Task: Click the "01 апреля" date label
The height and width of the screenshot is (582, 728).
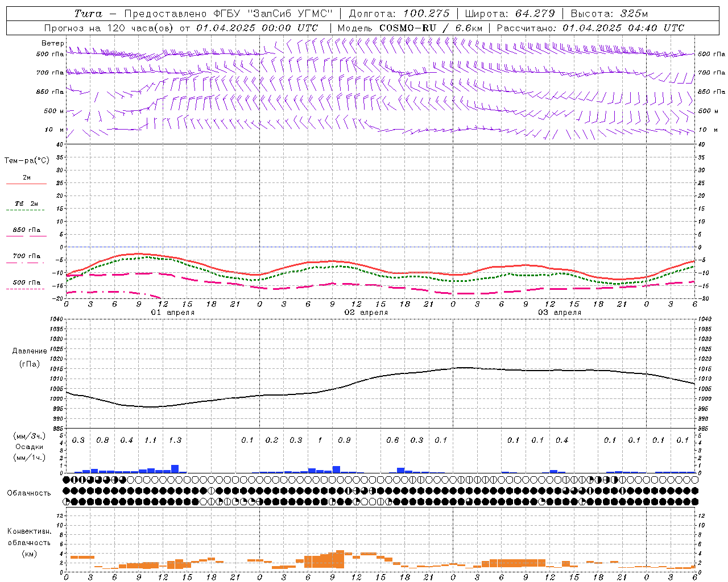Action: point(172,313)
